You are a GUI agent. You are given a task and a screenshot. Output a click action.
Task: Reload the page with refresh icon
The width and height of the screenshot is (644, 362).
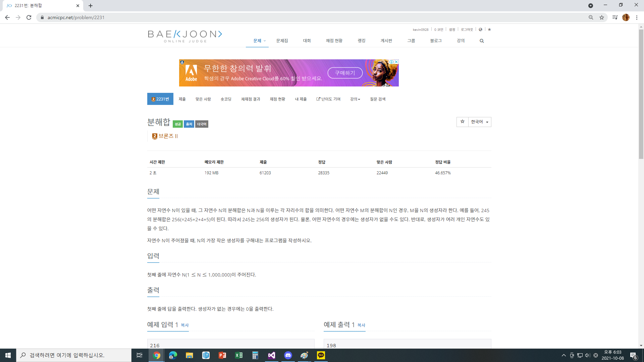tap(29, 17)
